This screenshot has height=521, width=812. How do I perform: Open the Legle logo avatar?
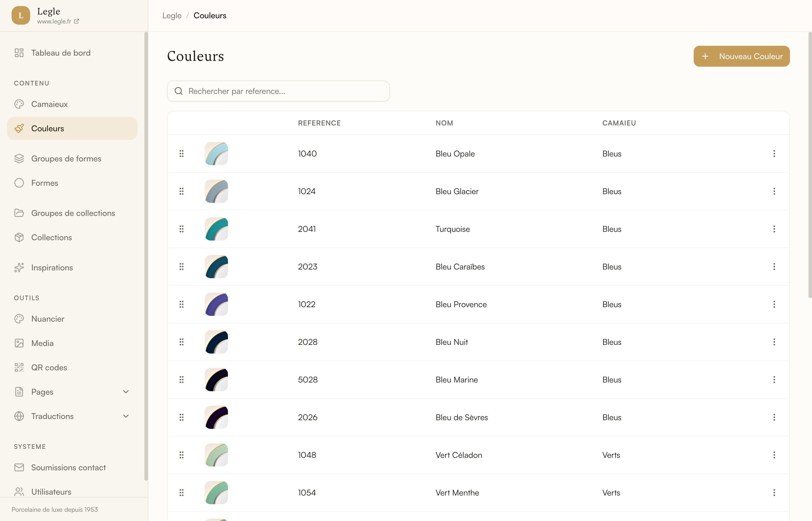pos(21,16)
